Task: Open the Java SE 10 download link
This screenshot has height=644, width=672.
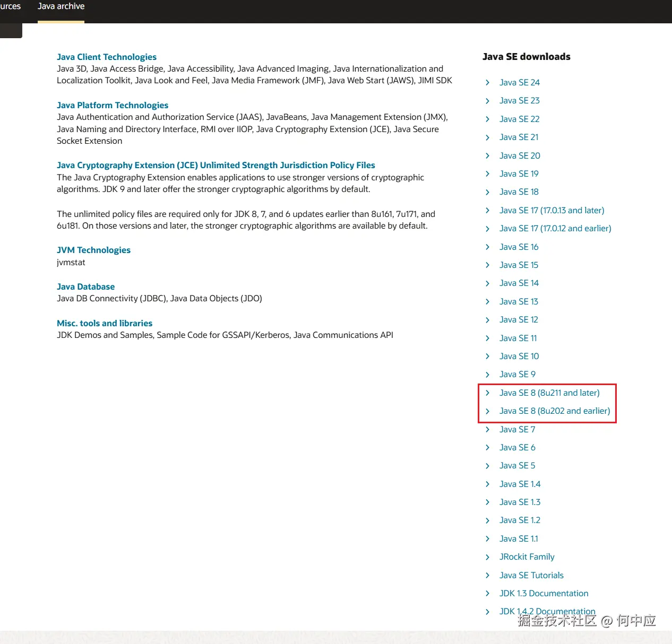Action: point(519,356)
